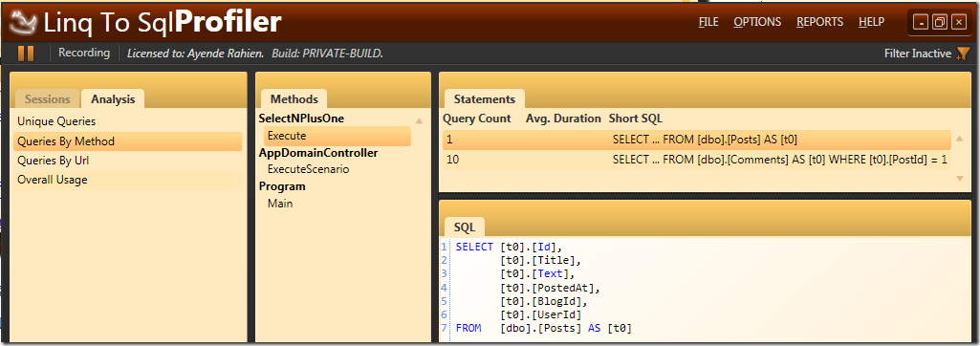
Task: Select the AppDomainController class heading
Action: click(x=318, y=152)
